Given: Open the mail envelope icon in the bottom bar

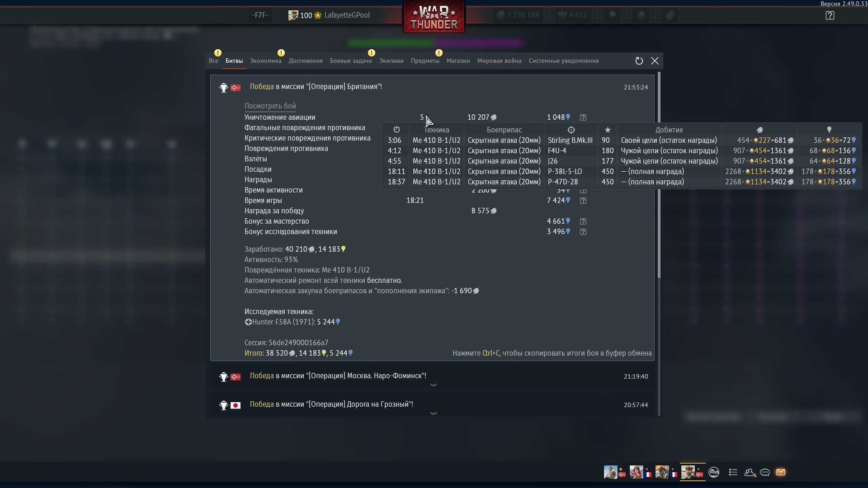Looking at the screenshot, I should tap(781, 472).
